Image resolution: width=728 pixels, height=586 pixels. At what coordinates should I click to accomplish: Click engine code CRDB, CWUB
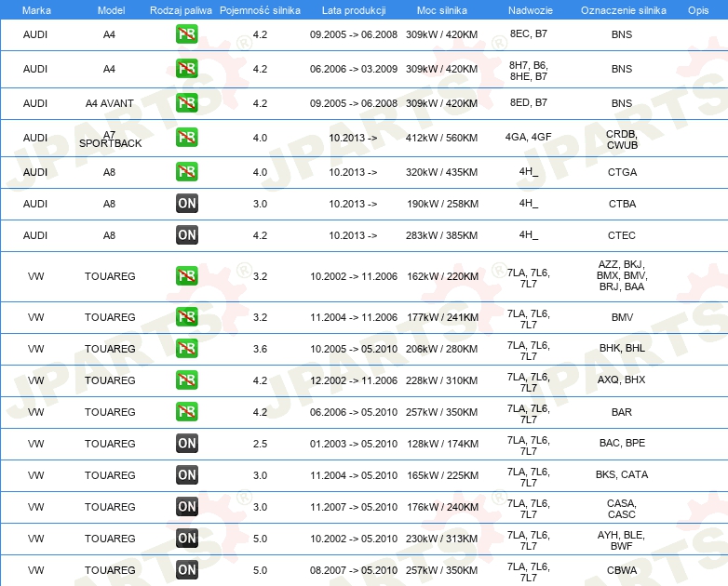pyautogui.click(x=622, y=140)
